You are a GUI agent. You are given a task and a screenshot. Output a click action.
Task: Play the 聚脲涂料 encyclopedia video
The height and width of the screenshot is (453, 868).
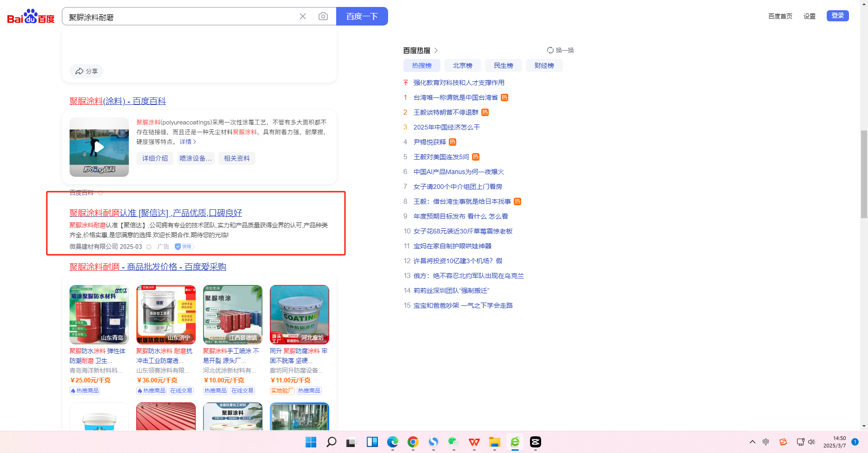click(99, 147)
